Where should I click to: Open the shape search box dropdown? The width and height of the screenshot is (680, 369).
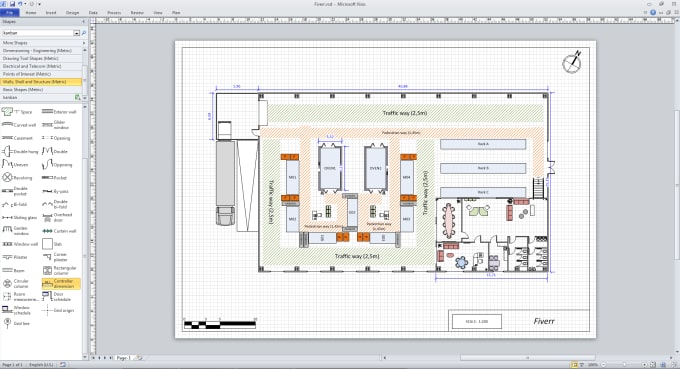click(x=77, y=33)
